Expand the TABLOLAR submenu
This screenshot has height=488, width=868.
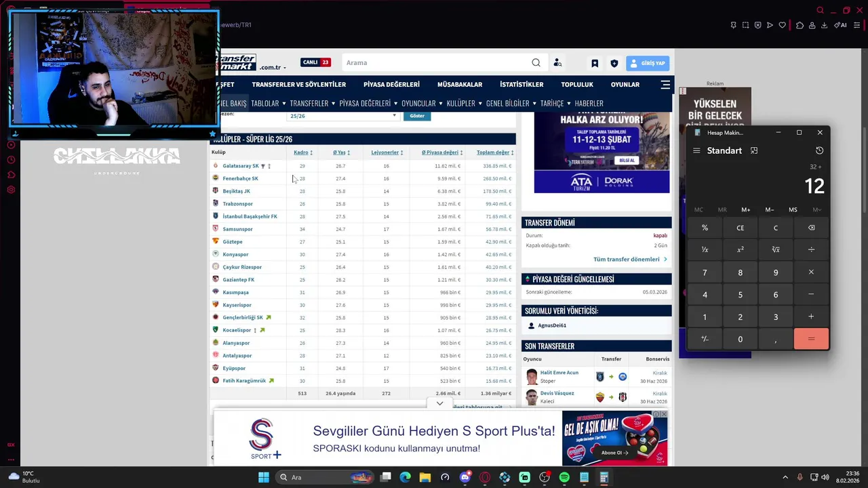[x=285, y=104]
